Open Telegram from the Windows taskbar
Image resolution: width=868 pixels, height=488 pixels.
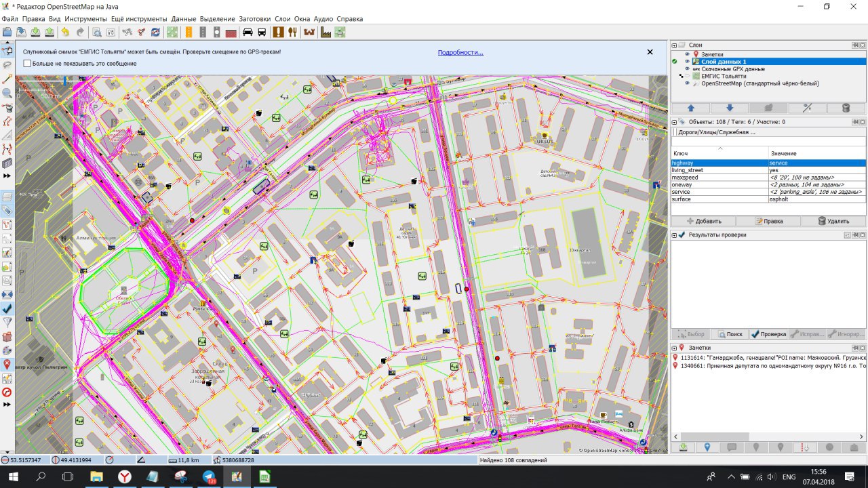[x=208, y=477]
